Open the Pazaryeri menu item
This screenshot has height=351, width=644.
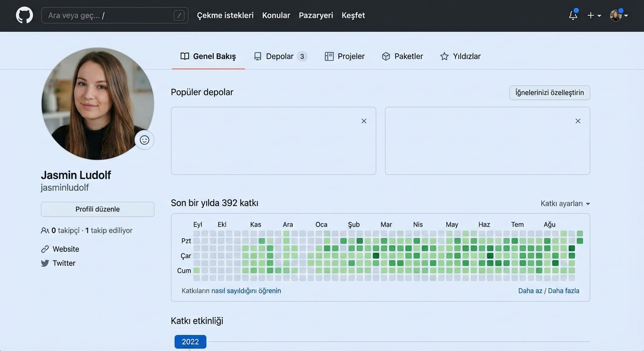click(316, 15)
